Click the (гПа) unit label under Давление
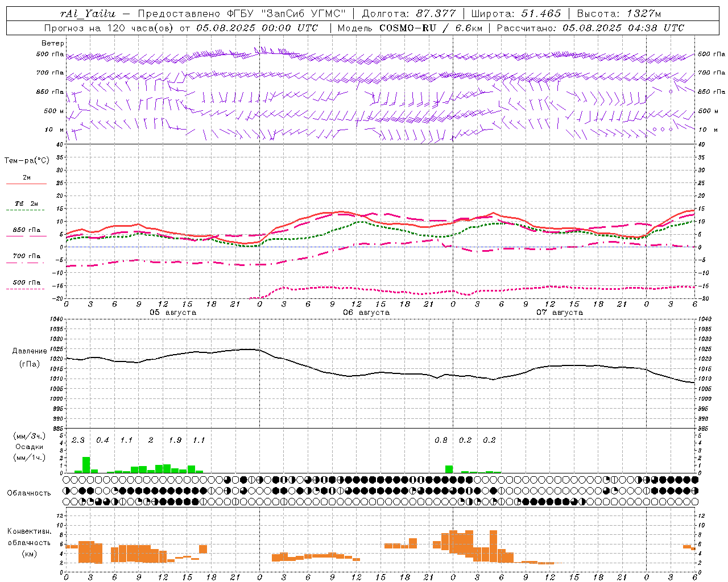The height and width of the screenshot is (582, 728). click(x=30, y=364)
